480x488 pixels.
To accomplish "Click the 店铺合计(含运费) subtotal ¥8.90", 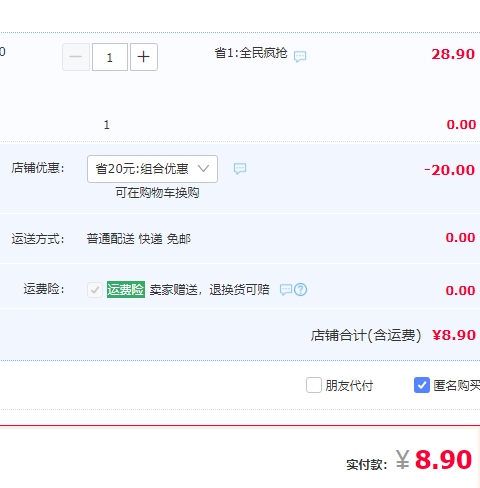I will pos(454,335).
